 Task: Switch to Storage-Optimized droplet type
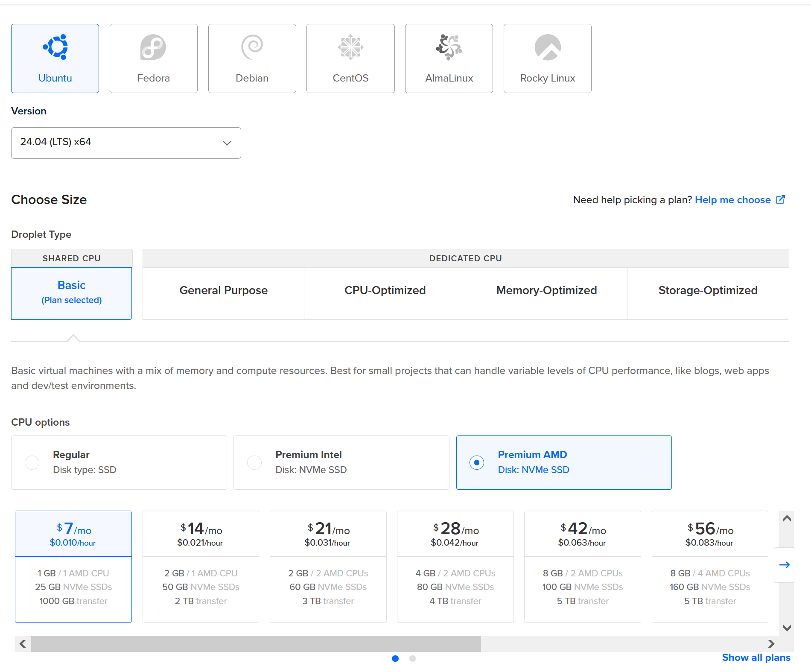click(x=708, y=293)
